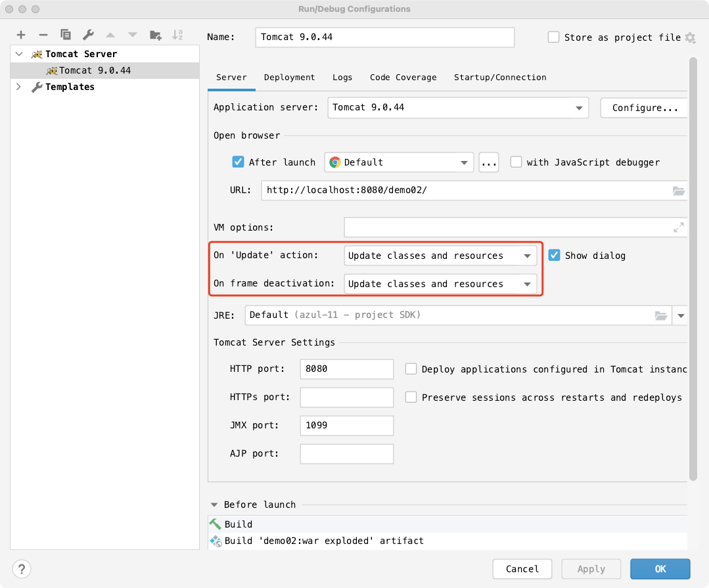Select Tomcat 9.0.44 configuration in tree
709x588 pixels.
point(104,70)
